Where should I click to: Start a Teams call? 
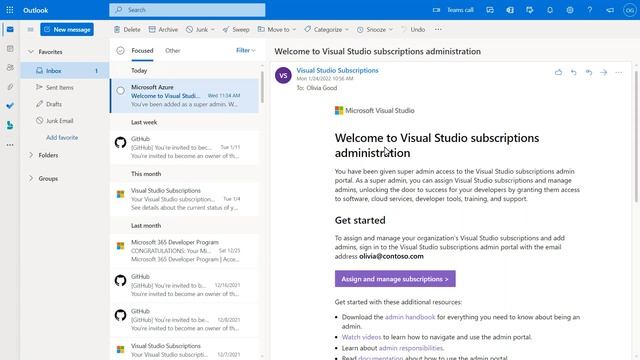(453, 10)
